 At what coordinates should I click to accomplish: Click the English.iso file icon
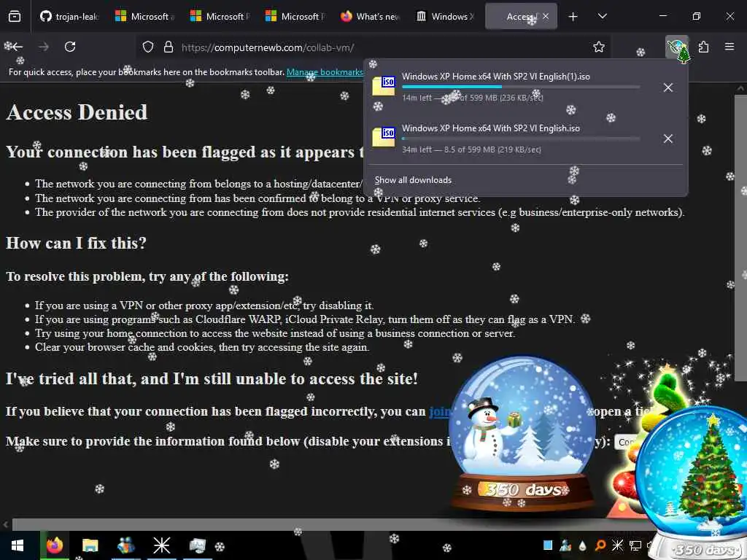384,137
